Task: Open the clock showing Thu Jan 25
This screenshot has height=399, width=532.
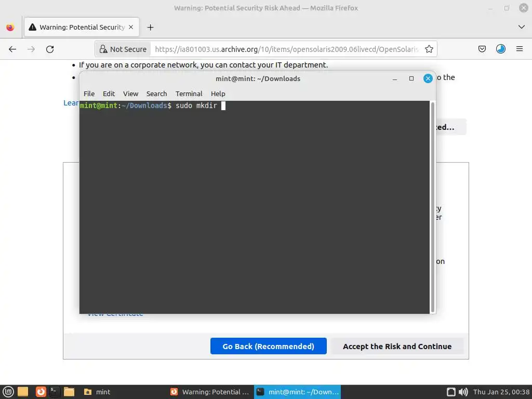Action: 501,392
